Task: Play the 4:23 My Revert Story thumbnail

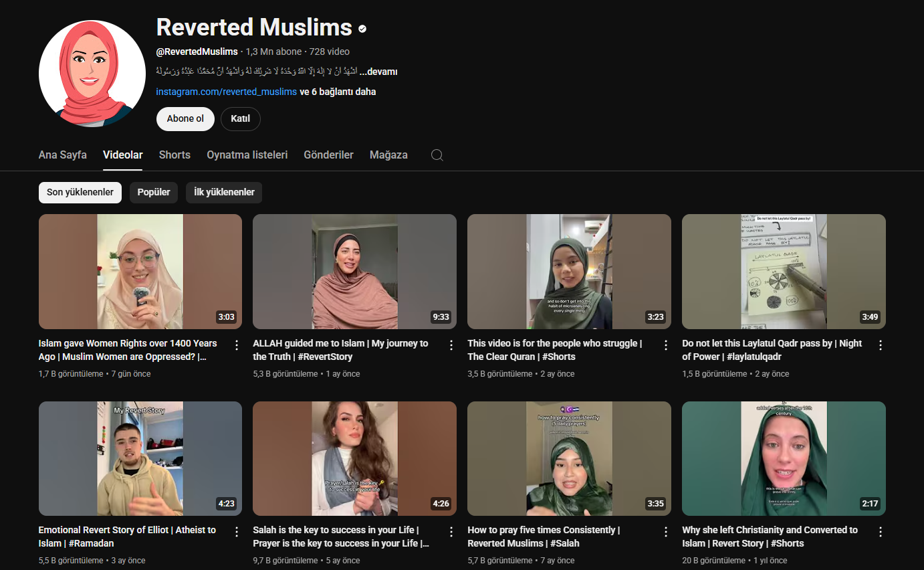Action: pos(140,458)
